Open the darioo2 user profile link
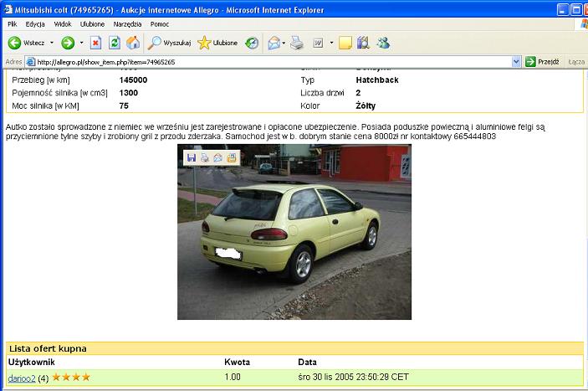 coord(22,378)
